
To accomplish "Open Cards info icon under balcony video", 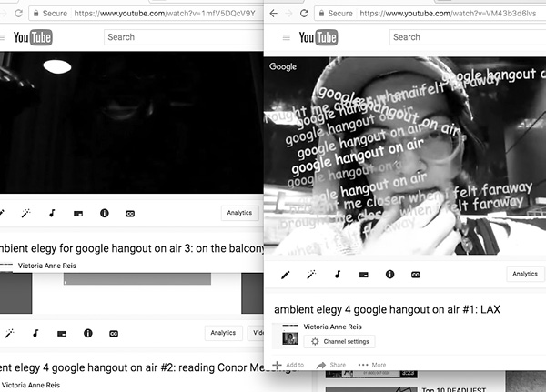I will pyautogui.click(x=104, y=213).
